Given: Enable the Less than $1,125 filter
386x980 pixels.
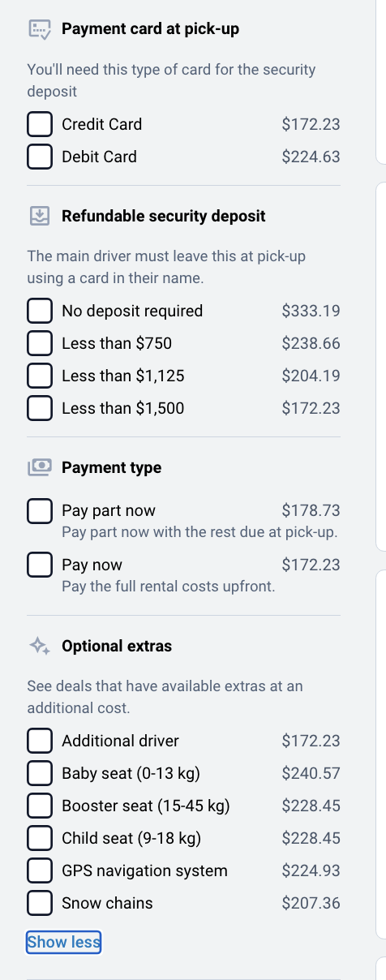Looking at the screenshot, I should pyautogui.click(x=40, y=376).
